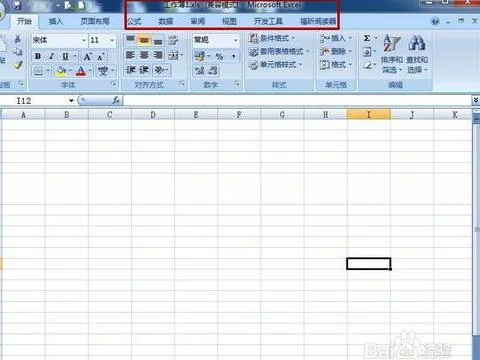Open the font dialog launcher in 字体 group
Image resolution: width=480 pixels, height=360 pixels.
(114, 84)
